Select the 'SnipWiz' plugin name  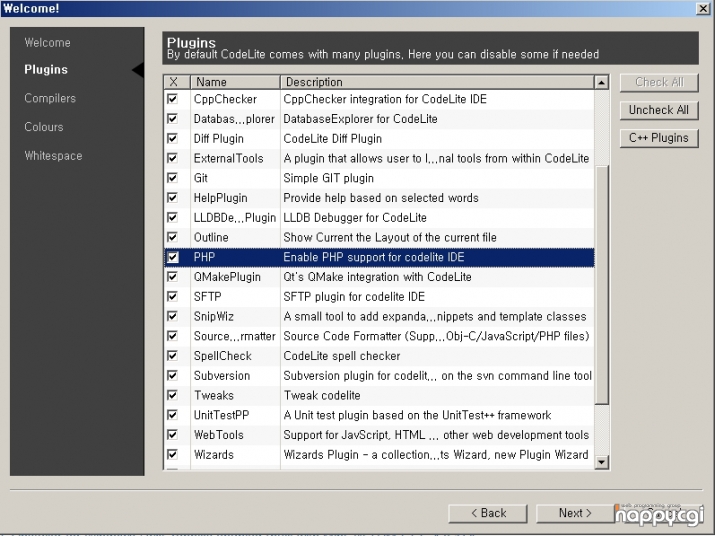(214, 316)
